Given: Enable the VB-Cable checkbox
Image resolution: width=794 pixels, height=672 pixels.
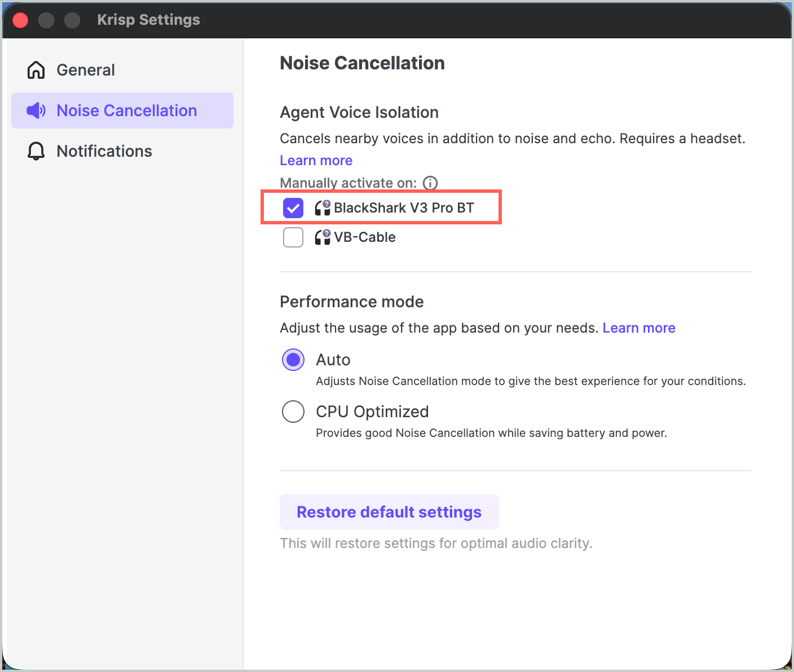Looking at the screenshot, I should (x=293, y=237).
